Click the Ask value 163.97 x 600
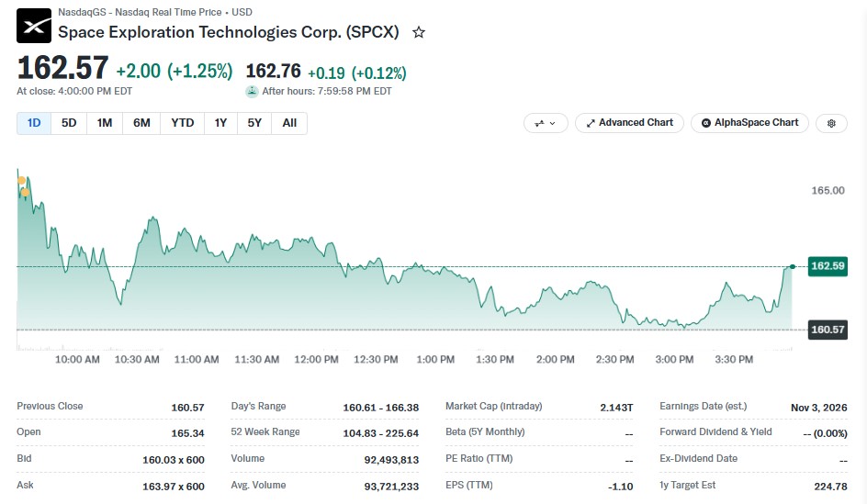 tap(173, 487)
